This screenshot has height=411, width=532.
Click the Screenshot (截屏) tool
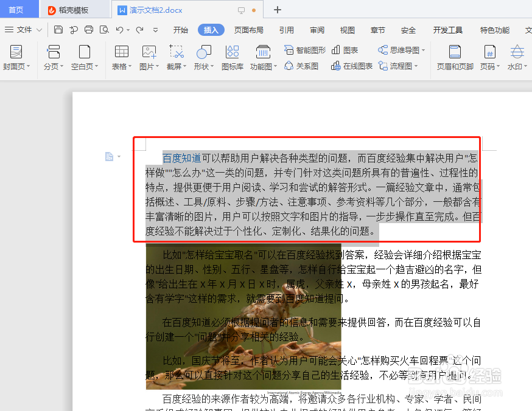177,58
